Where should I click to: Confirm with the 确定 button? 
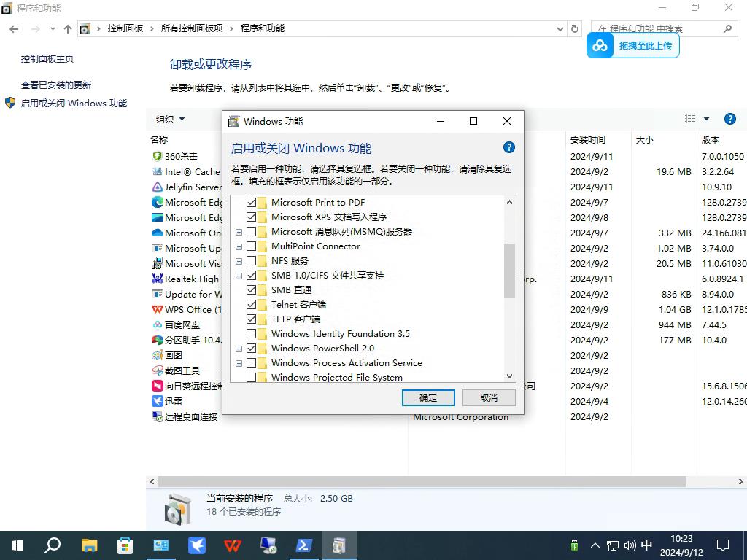(x=428, y=397)
